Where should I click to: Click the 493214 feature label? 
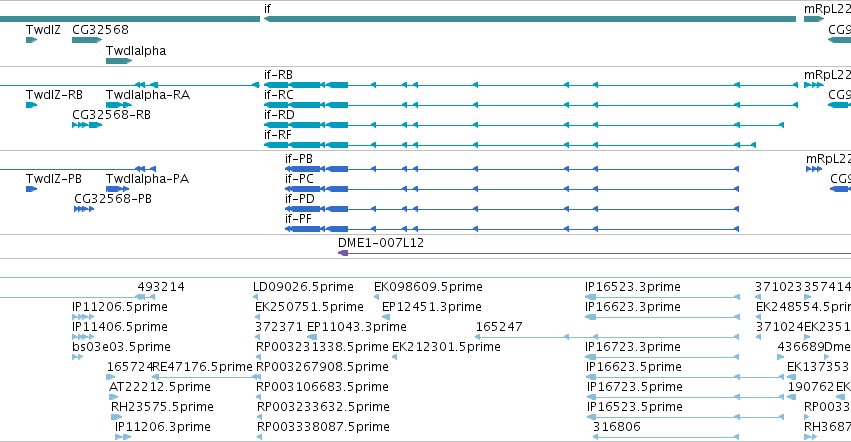[161, 287]
